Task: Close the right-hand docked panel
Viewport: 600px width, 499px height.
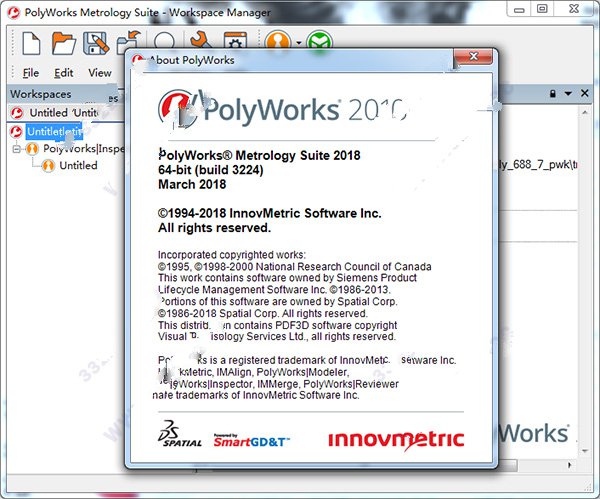Action: 584,93
